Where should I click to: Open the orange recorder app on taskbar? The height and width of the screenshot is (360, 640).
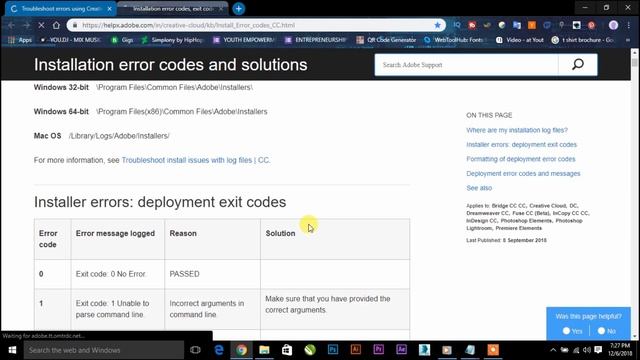[x=493, y=350]
